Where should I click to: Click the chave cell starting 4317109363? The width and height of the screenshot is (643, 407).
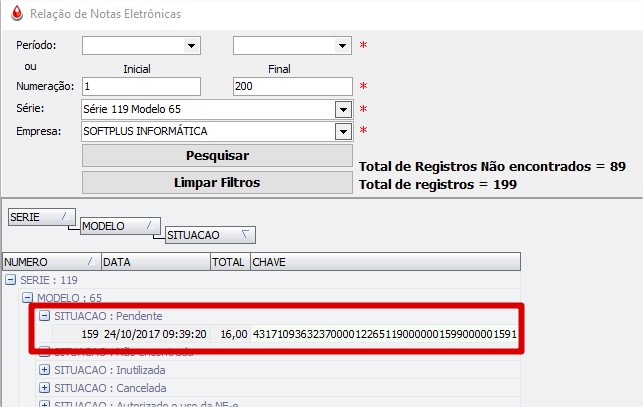(x=385, y=334)
